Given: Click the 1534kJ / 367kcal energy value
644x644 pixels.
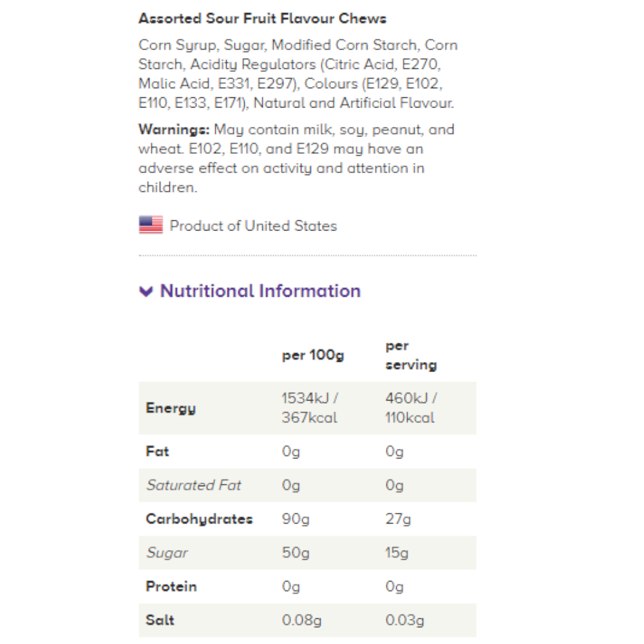Looking at the screenshot, I should point(310,408).
